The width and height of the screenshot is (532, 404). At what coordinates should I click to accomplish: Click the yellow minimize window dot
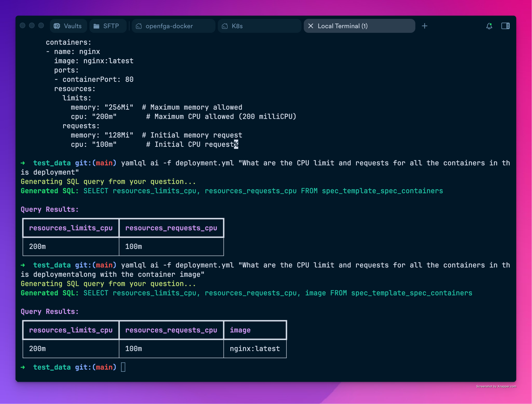pos(32,26)
